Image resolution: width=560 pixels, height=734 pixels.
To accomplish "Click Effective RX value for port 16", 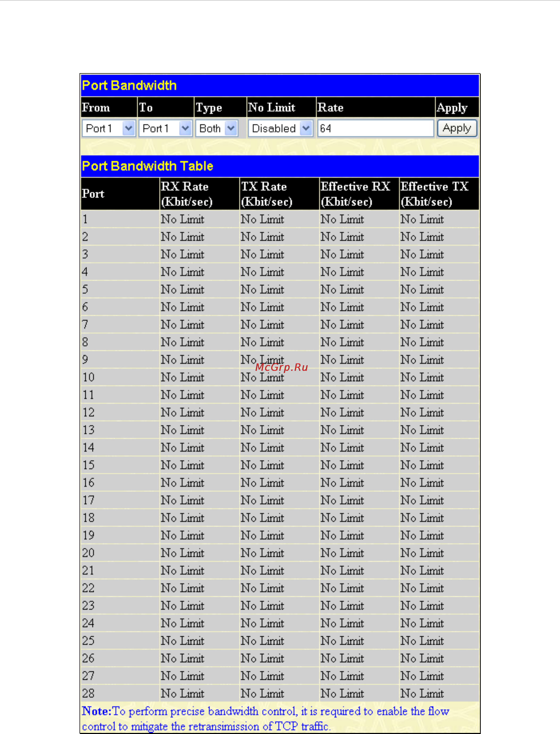I will tap(342, 483).
